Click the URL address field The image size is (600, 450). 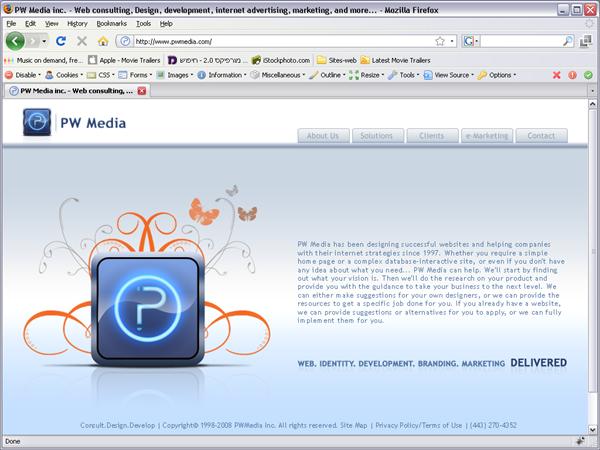283,41
